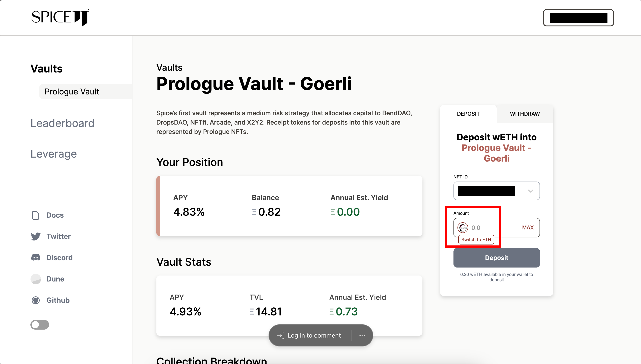This screenshot has width=641, height=364.
Task: Go to the Leverage section
Action: pyautogui.click(x=53, y=154)
